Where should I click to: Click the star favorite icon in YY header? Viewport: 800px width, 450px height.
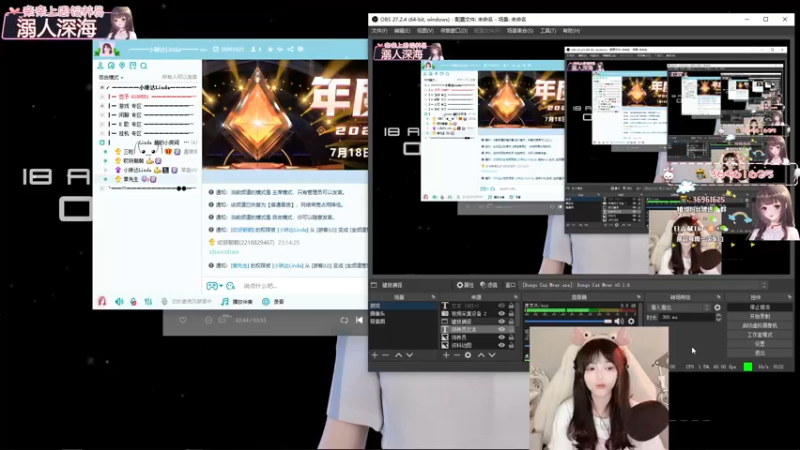pos(270,49)
